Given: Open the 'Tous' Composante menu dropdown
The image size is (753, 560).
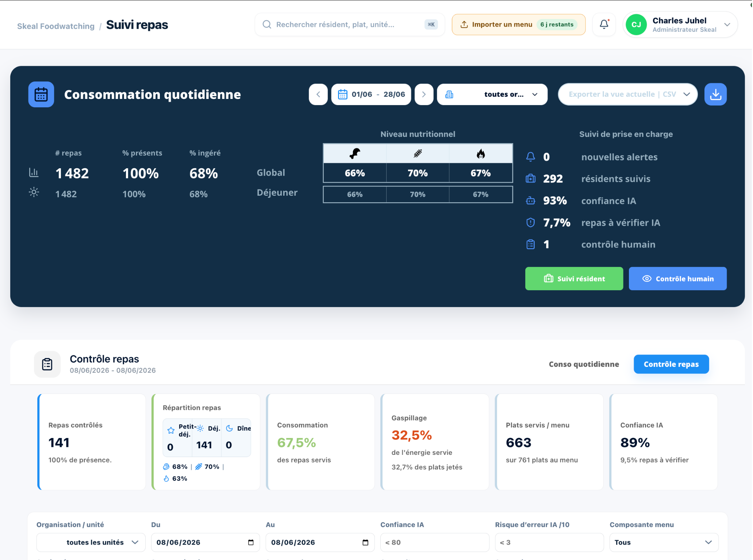Looking at the screenshot, I should click(x=664, y=542).
